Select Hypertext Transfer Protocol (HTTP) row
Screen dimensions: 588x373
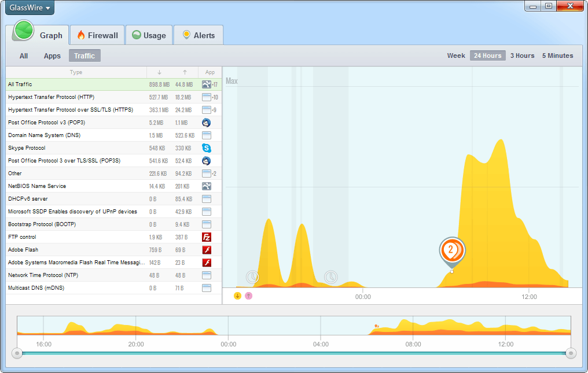point(113,97)
